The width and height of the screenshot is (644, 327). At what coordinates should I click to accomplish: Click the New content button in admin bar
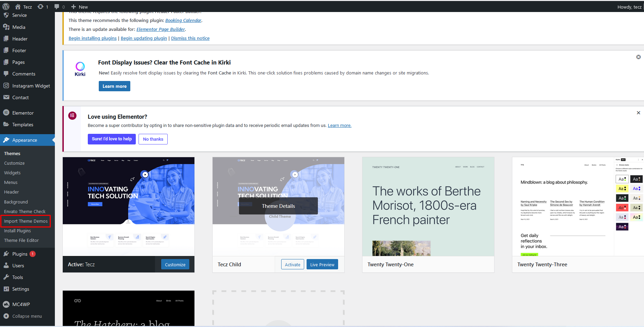pyautogui.click(x=80, y=7)
